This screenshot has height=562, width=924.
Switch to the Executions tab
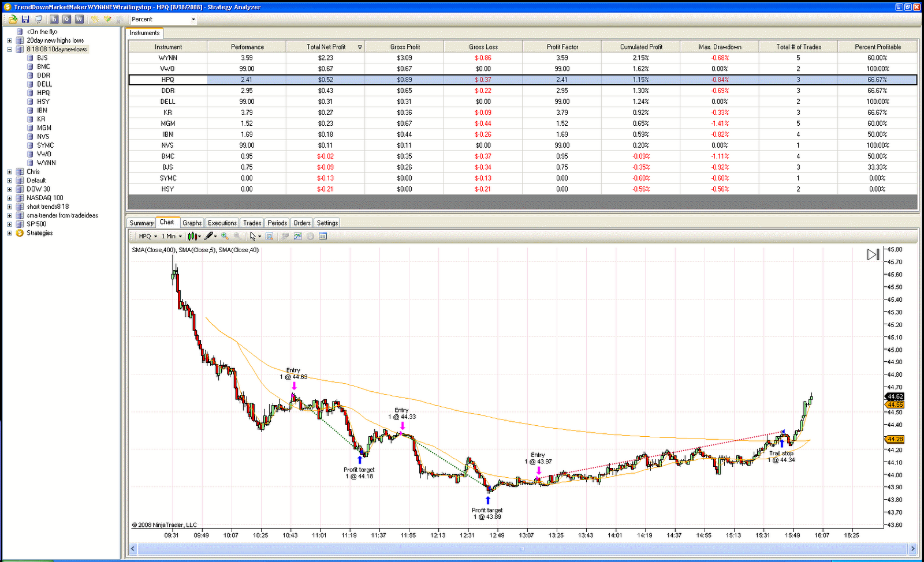[222, 223]
